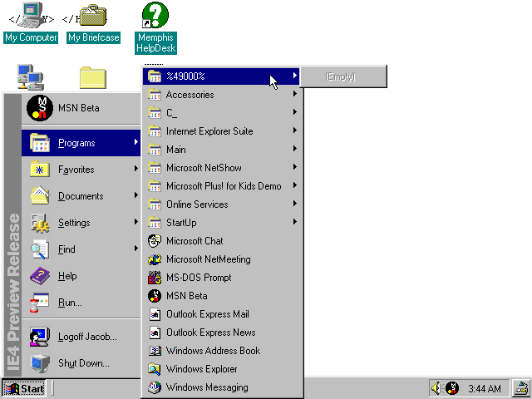Expand the Find submenu arrow
The height and width of the screenshot is (399, 532).
pyautogui.click(x=136, y=249)
